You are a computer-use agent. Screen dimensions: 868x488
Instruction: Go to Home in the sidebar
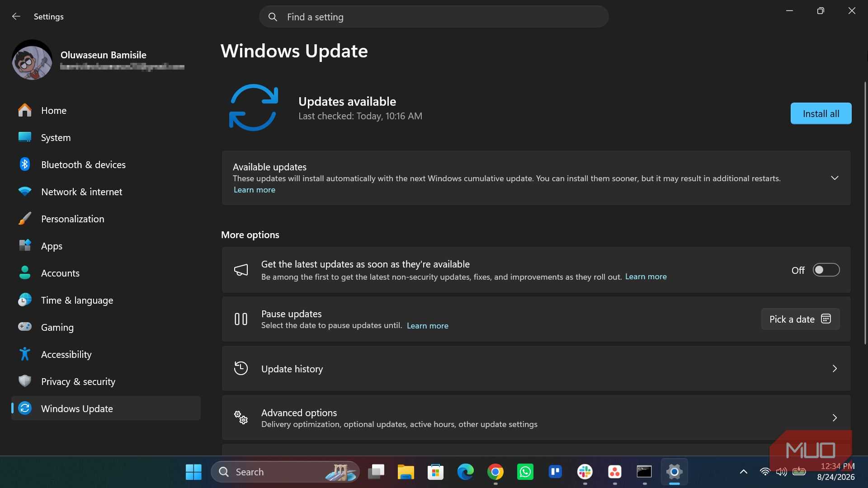tap(106, 110)
